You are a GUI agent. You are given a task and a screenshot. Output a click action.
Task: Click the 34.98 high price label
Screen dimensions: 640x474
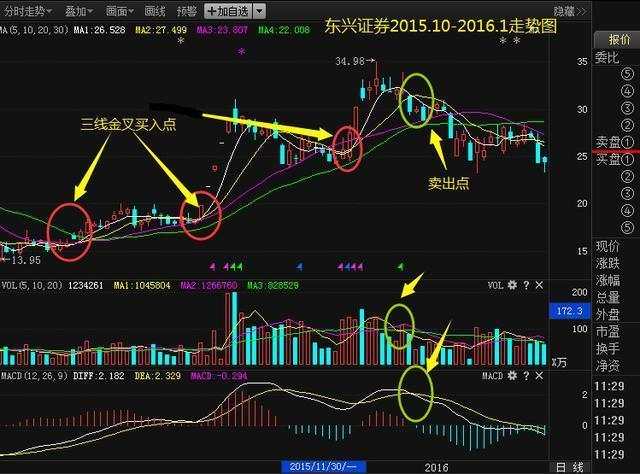pos(350,61)
